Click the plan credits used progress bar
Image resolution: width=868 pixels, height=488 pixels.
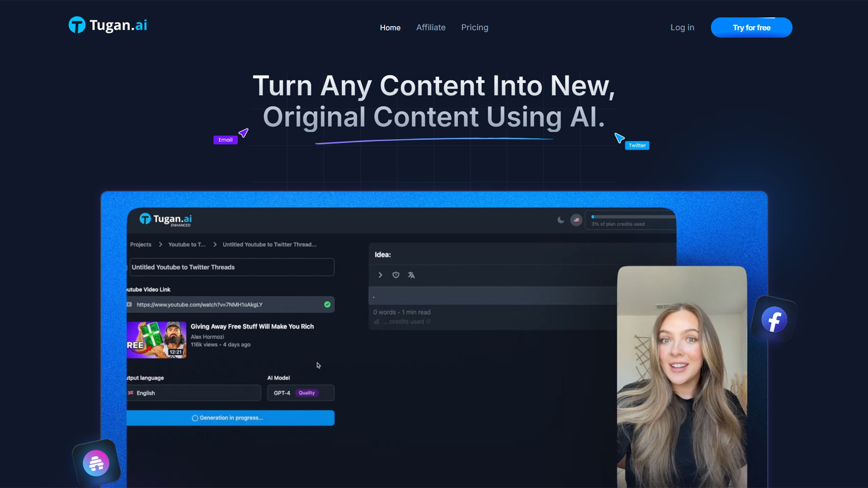pyautogui.click(x=633, y=217)
